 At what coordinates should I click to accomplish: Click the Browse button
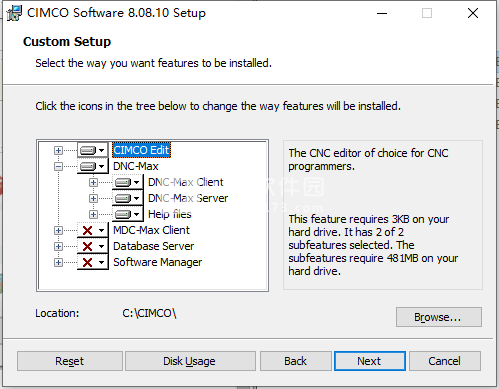(x=439, y=317)
